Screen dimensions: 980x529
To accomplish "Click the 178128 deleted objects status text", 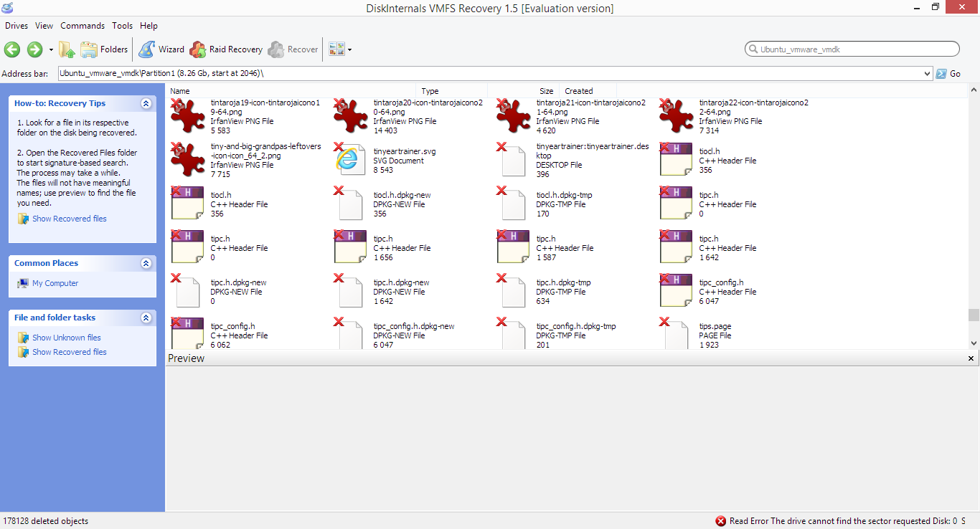I will coord(46,521).
